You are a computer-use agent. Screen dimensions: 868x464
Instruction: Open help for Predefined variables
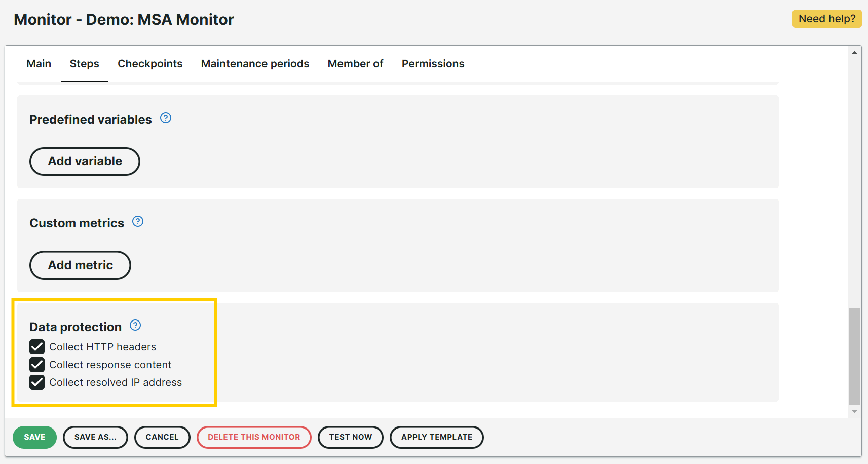[x=166, y=118]
